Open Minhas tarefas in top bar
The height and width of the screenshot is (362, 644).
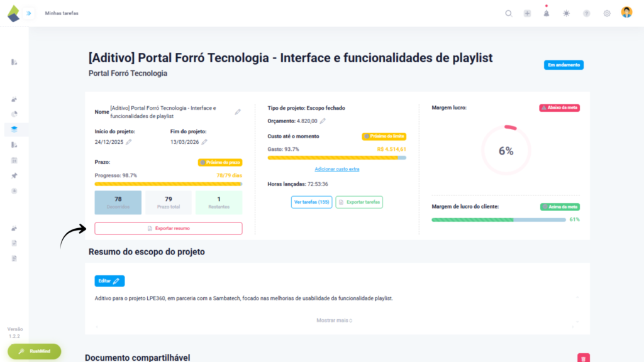(x=62, y=13)
